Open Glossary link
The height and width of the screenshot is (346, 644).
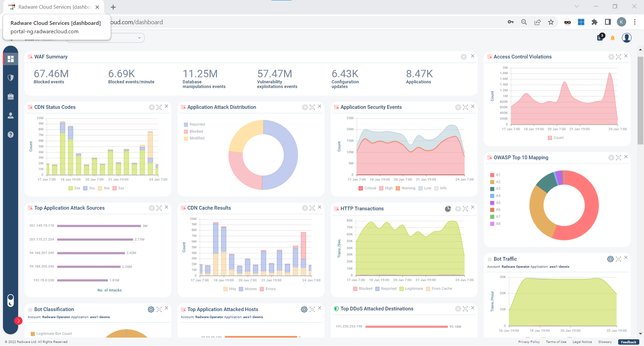click(x=605, y=342)
